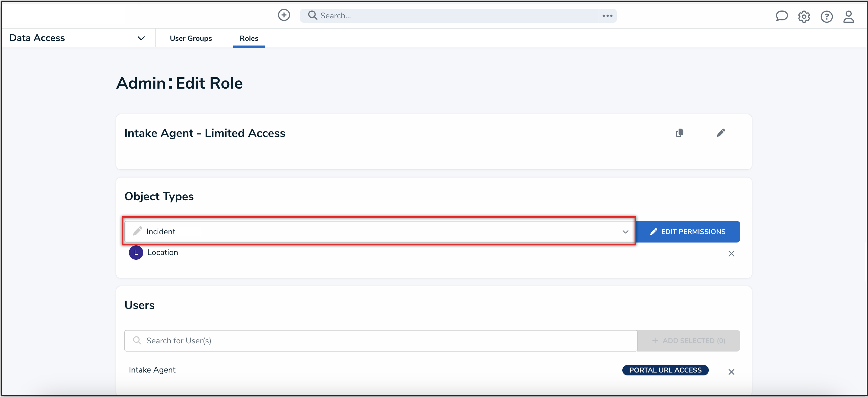Click the Search for User(s) field
868x397 pixels.
tap(381, 341)
